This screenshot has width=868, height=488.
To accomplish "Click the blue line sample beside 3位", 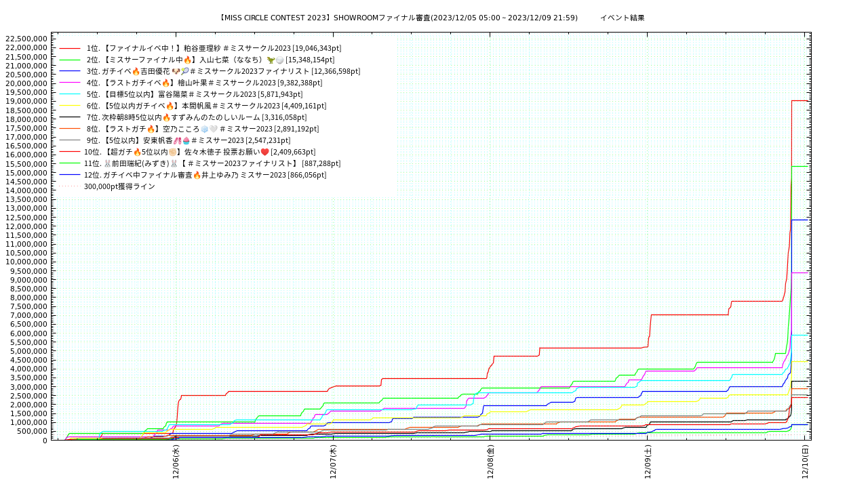I will click(70, 71).
